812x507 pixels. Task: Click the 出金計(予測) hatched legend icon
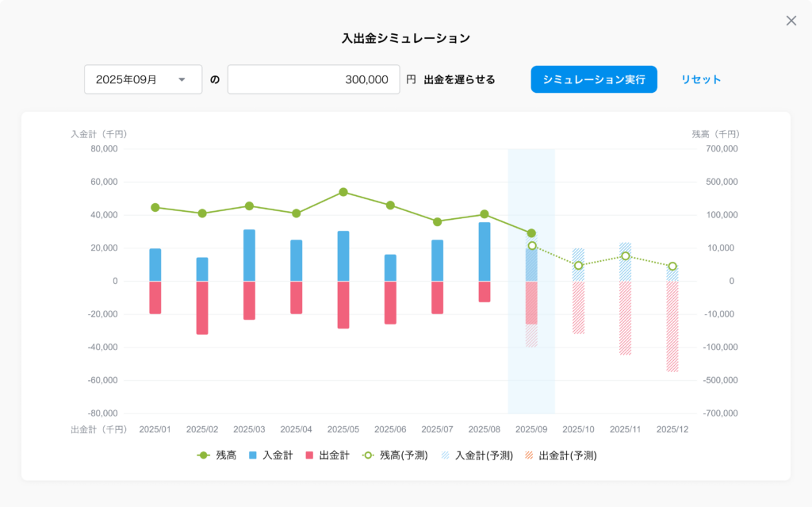pyautogui.click(x=529, y=455)
